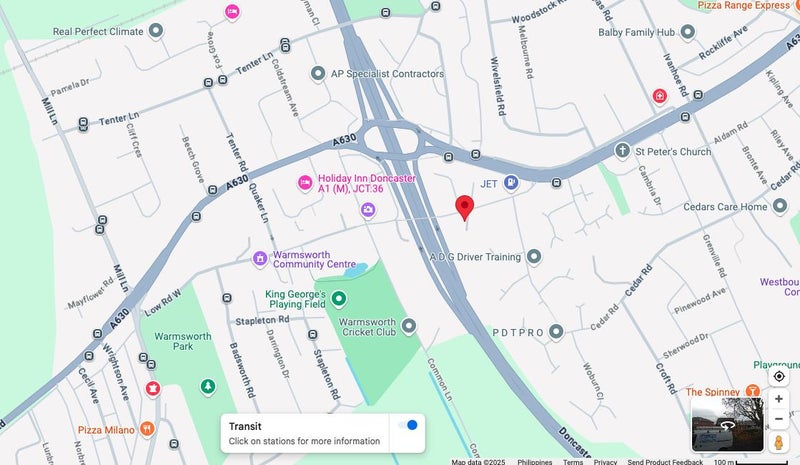Click Send Product Feedback link
This screenshot has height=465, width=800.
click(665, 461)
